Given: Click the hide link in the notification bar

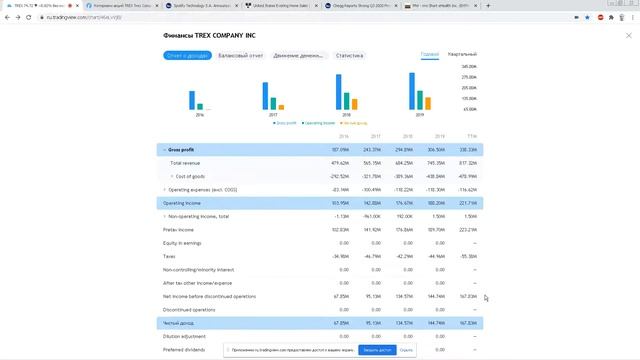Looking at the screenshot, I should pos(406,350).
